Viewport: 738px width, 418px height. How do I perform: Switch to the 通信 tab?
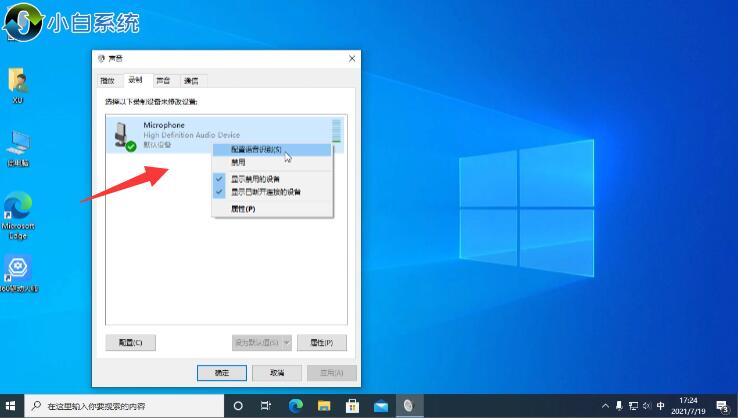[192, 80]
